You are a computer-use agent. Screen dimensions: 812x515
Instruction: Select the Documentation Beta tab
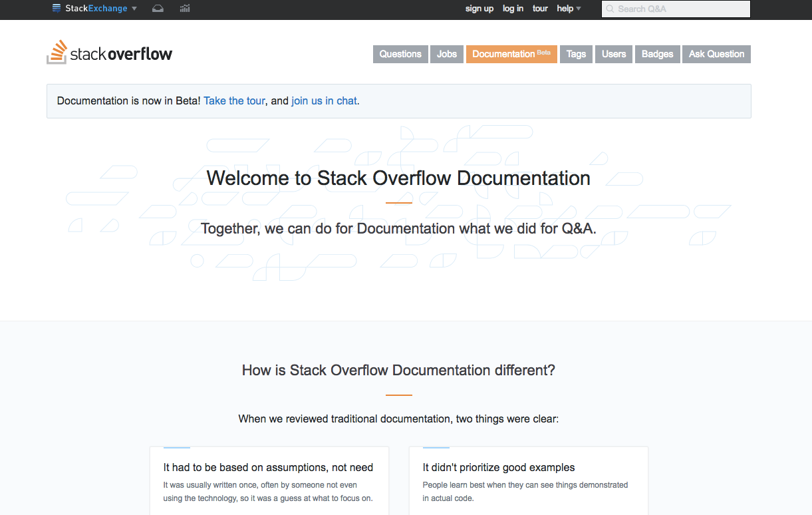coord(511,54)
